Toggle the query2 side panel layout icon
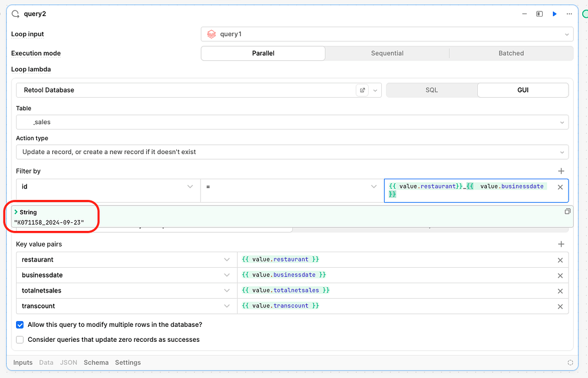Viewport: 588px width, 378px height. [539, 14]
